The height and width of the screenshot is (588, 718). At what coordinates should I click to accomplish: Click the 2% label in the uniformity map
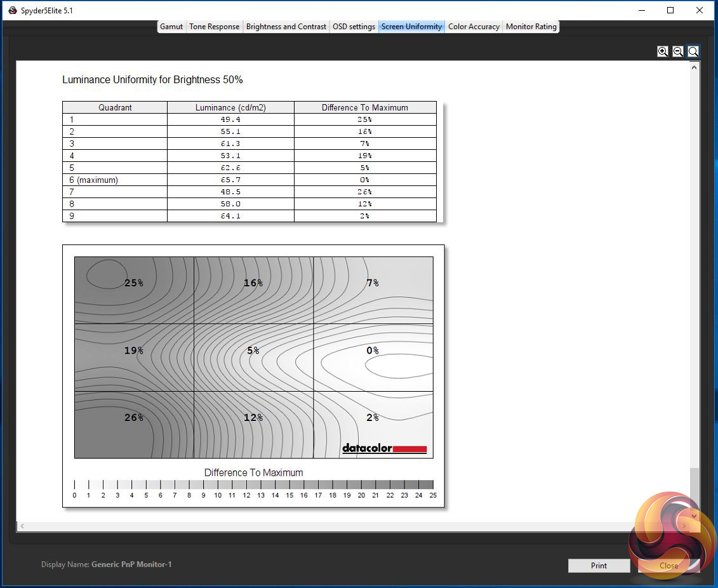[x=372, y=417]
